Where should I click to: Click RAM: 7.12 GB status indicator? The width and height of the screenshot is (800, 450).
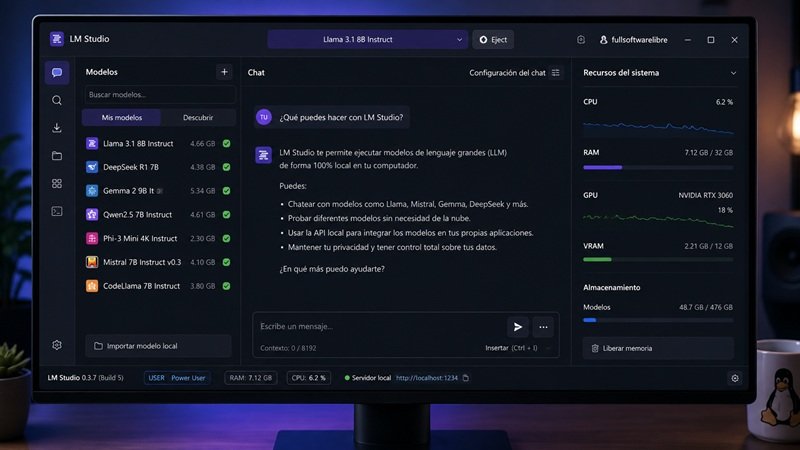251,378
